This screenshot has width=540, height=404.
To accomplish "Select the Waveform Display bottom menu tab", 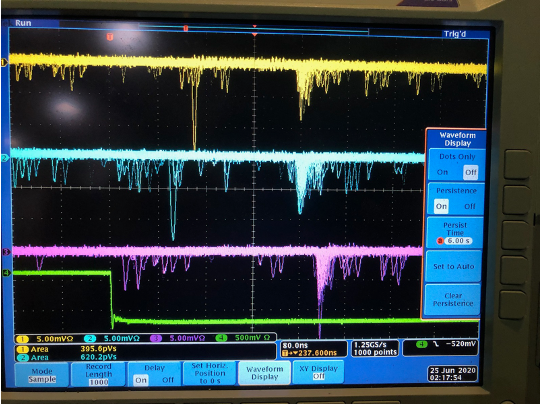I will point(264,373).
